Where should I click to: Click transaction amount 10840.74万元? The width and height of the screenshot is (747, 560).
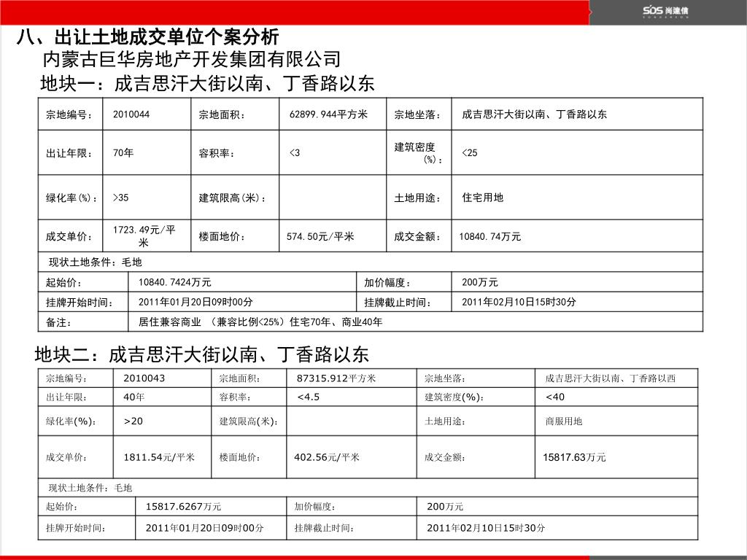tap(489, 237)
